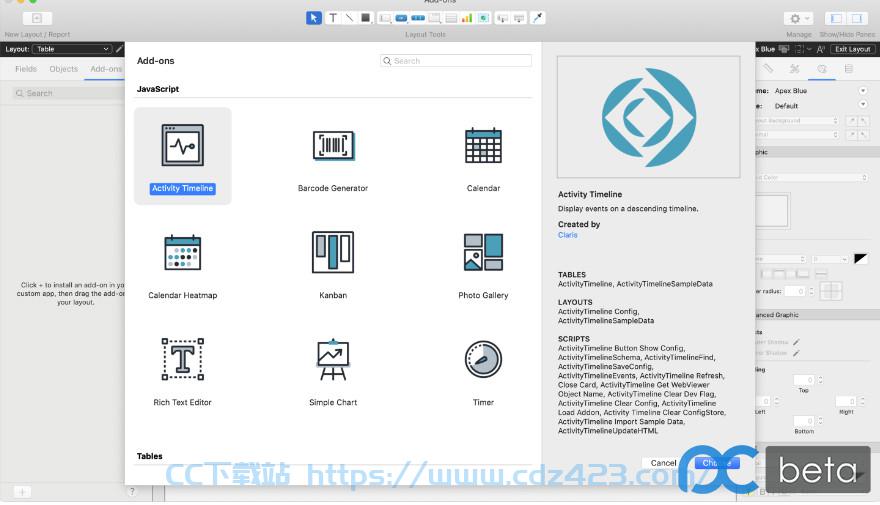
Task: Select the Activity Timeline add-on icon
Action: (182, 145)
